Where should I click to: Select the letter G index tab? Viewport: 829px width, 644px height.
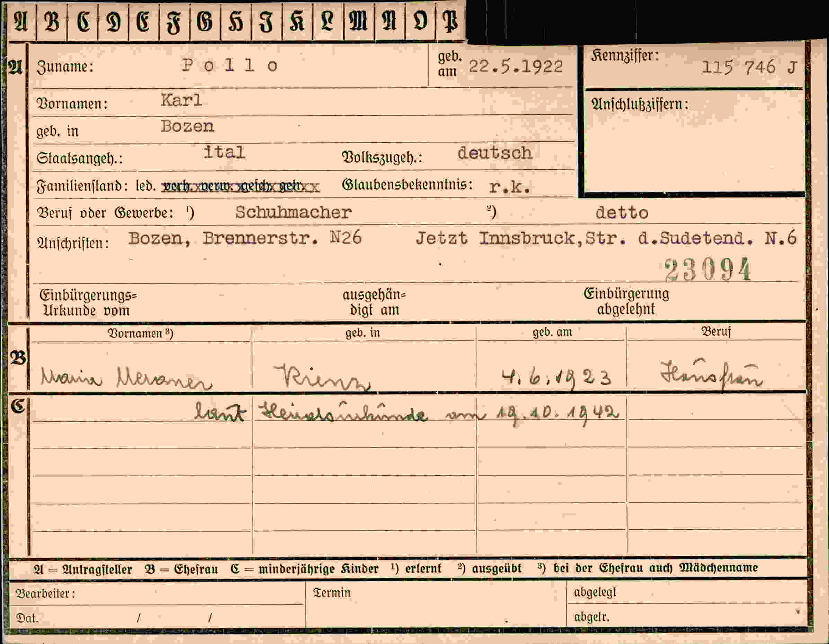tap(205, 21)
